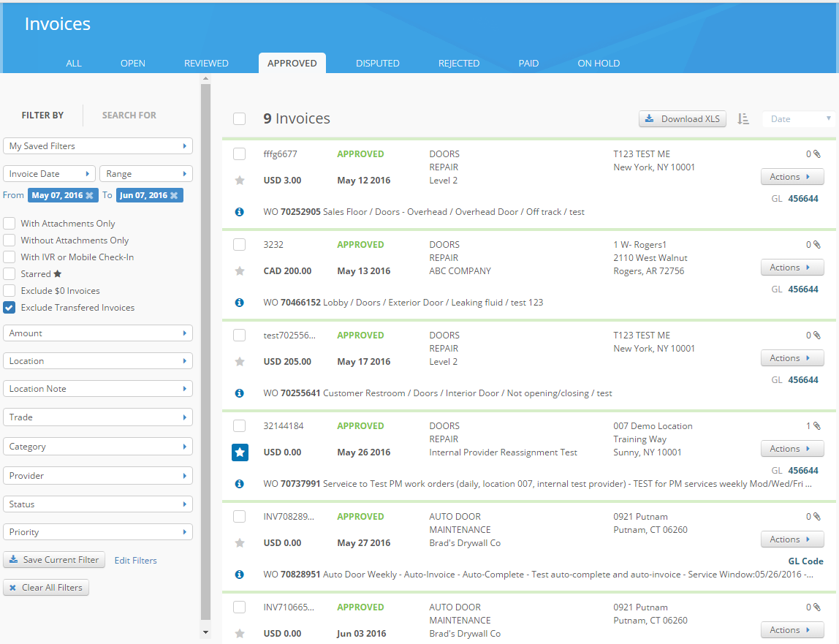The width and height of the screenshot is (839, 644).
Task: Show the DISPUTED invoices tab
Action: pyautogui.click(x=378, y=63)
